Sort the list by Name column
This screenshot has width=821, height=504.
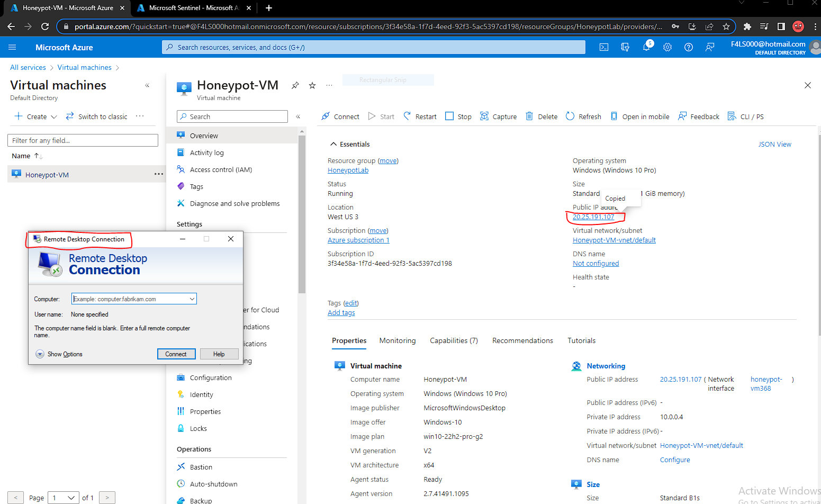point(27,156)
